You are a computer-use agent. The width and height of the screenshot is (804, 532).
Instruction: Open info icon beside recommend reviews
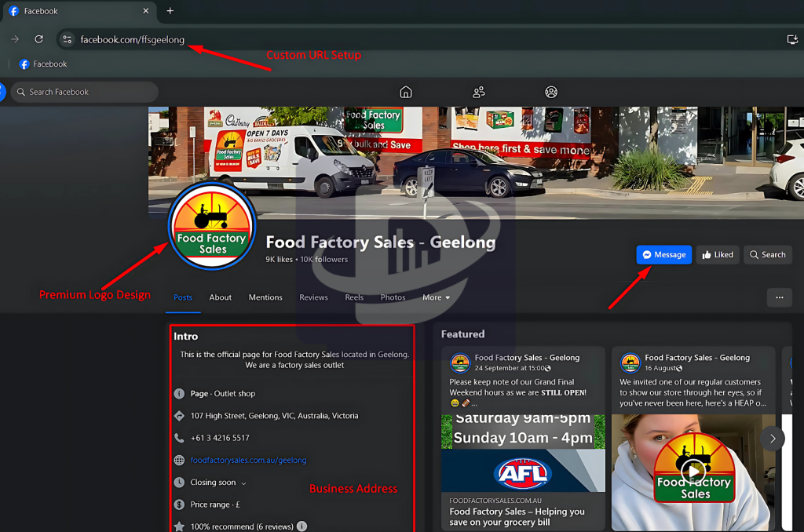coord(302,527)
